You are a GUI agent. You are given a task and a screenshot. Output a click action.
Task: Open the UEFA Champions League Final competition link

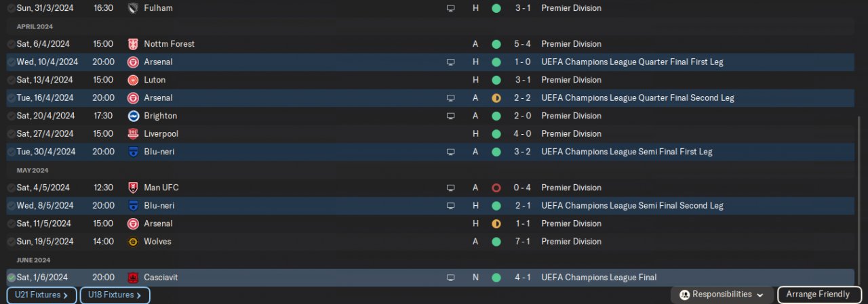(x=599, y=278)
